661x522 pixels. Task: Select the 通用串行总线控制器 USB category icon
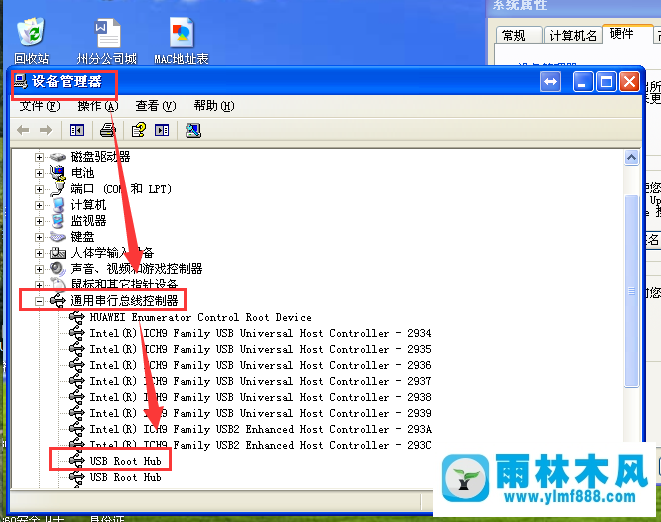[x=58, y=300]
